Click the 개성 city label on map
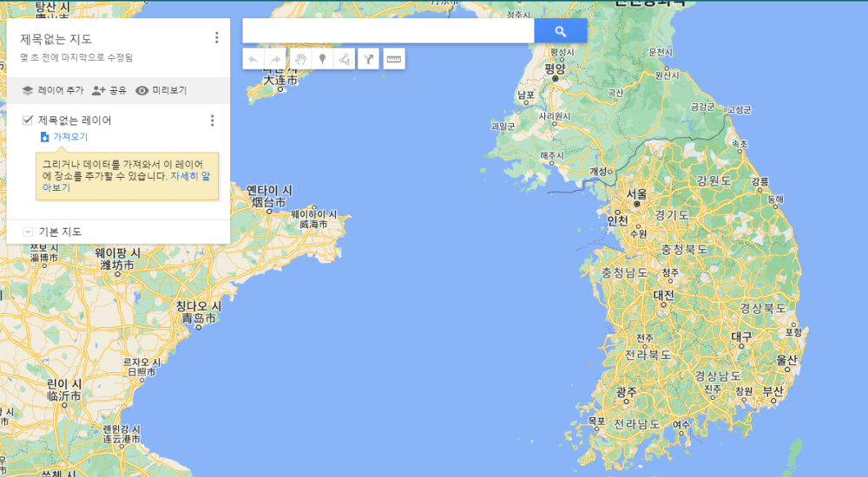 pos(598,172)
